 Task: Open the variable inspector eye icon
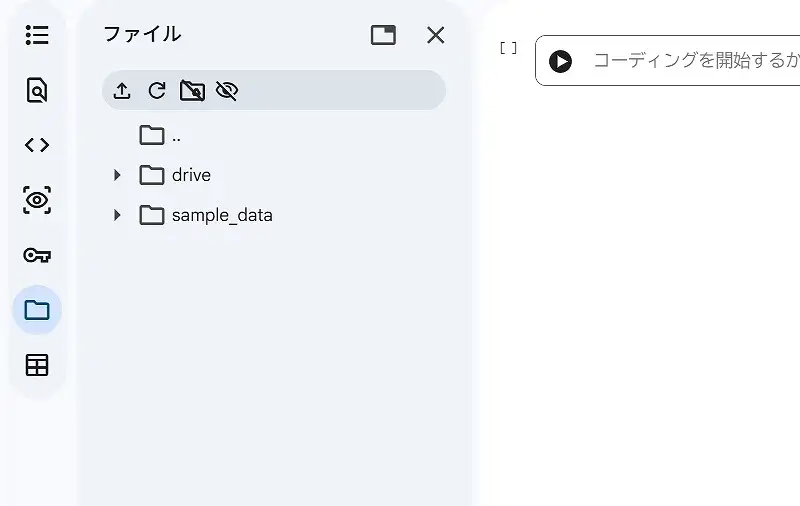coord(37,200)
